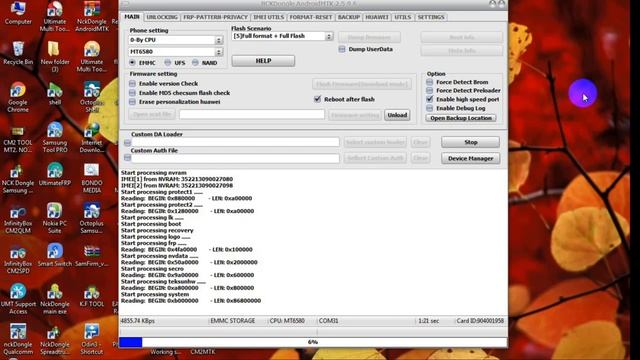Open the Smart Switch icon
Viewport: 640px width, 360px height.
click(55, 255)
